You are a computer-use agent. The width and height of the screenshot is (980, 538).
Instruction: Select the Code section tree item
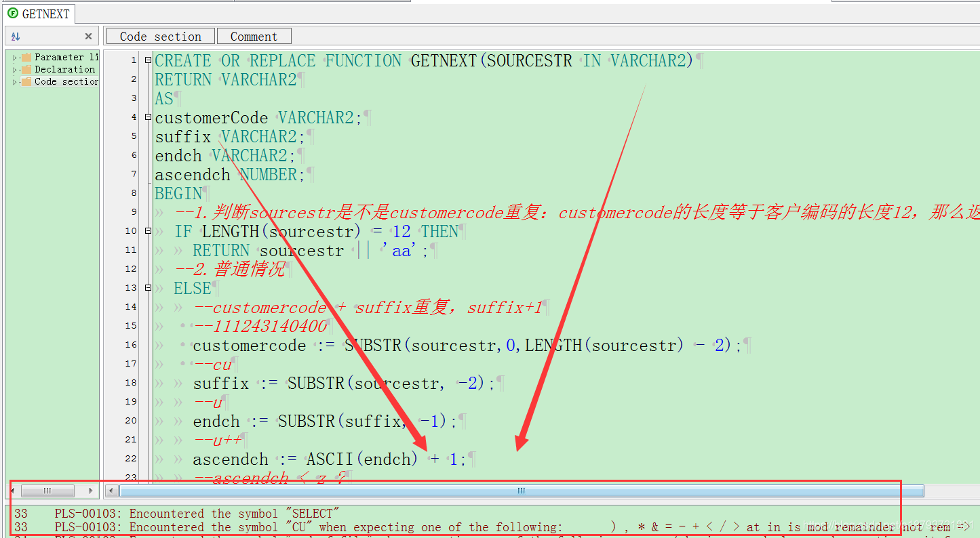[x=66, y=82]
